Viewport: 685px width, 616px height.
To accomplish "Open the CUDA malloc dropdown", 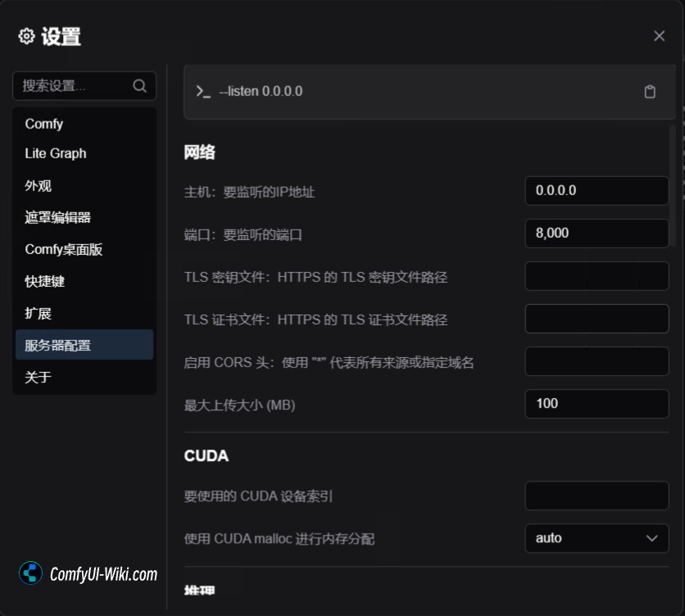I will (x=597, y=538).
